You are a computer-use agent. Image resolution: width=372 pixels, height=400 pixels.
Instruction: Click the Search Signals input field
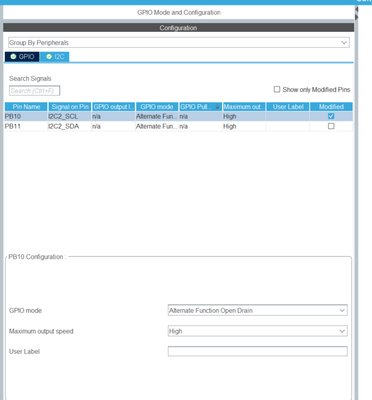[x=34, y=91]
